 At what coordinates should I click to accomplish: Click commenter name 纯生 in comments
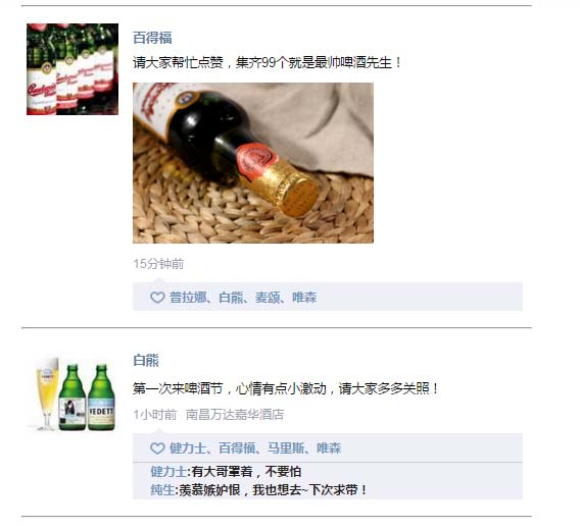[x=162, y=490]
